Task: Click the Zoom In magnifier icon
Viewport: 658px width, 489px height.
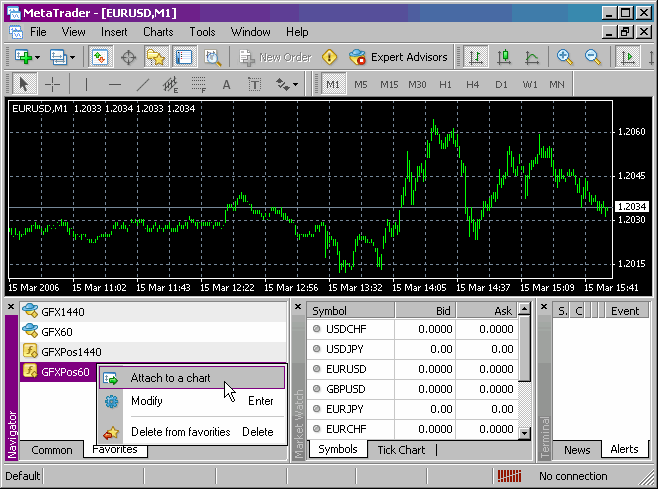Action: pos(564,57)
